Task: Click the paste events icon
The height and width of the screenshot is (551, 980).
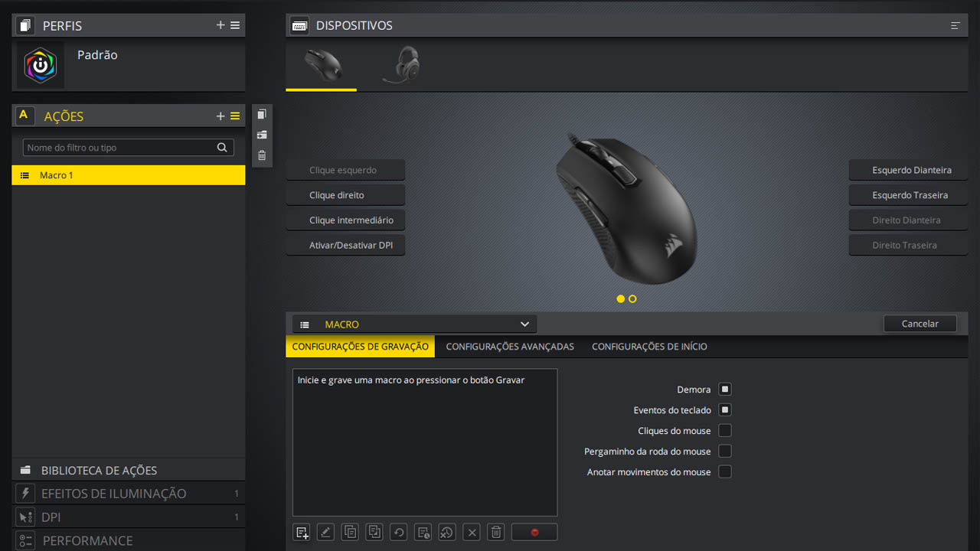Action: [374, 533]
